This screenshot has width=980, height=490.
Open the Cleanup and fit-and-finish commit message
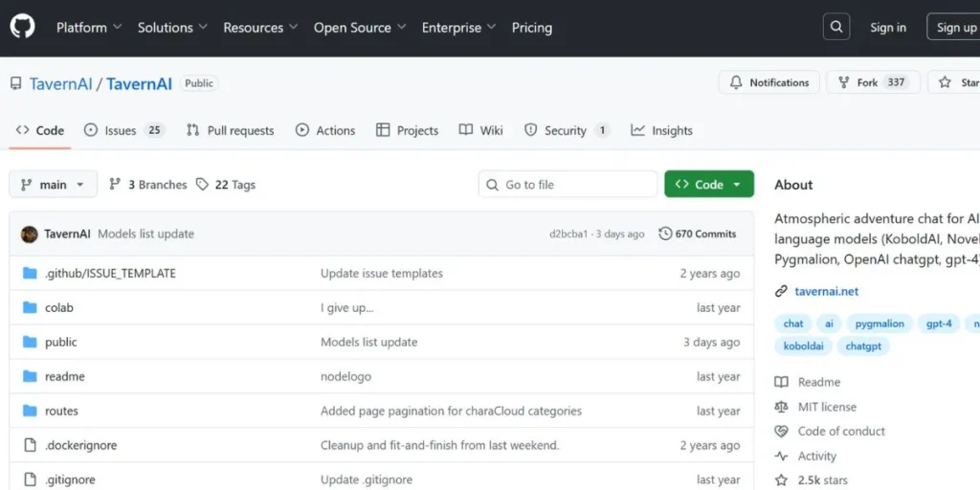pyautogui.click(x=439, y=445)
